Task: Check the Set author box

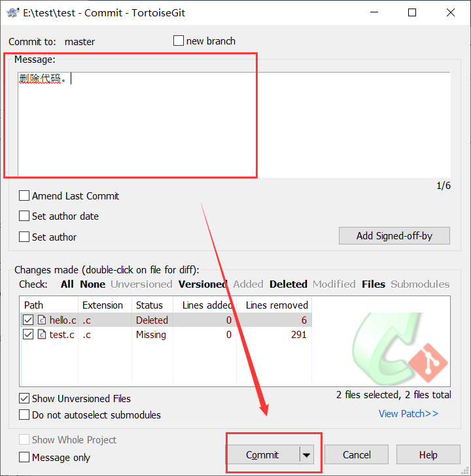Action: [x=24, y=237]
